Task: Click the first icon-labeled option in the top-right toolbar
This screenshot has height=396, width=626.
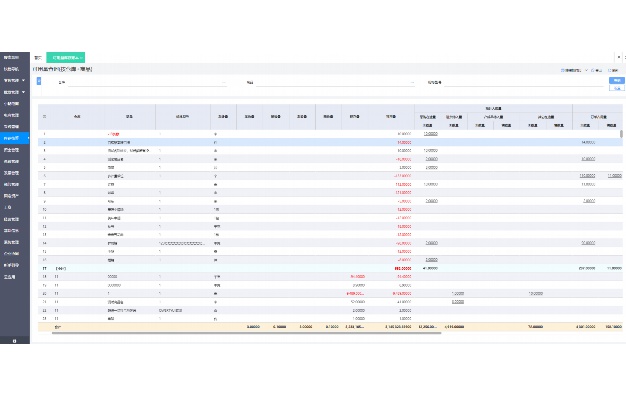Action: pos(571,70)
